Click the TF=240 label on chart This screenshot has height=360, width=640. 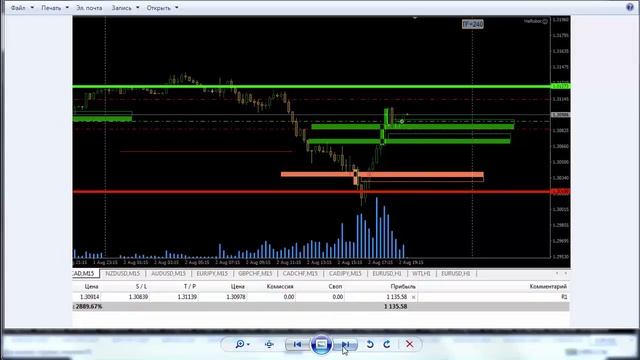coord(473,24)
